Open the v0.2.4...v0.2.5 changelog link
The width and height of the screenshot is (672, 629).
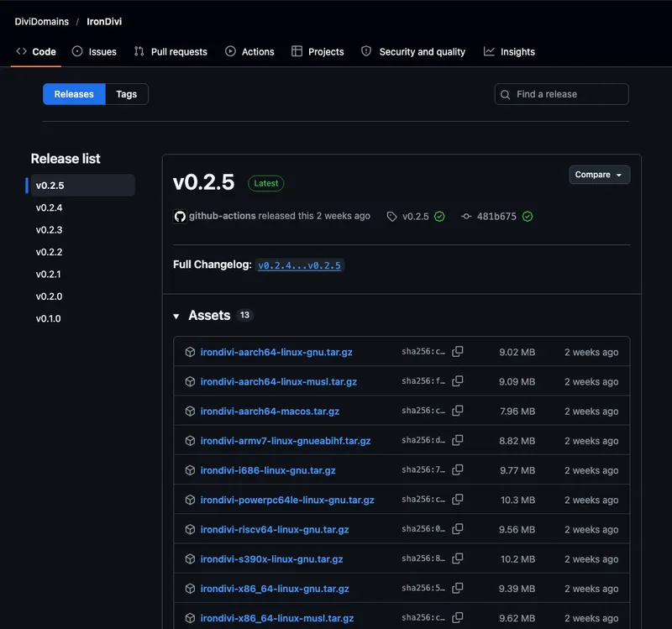pos(299,265)
